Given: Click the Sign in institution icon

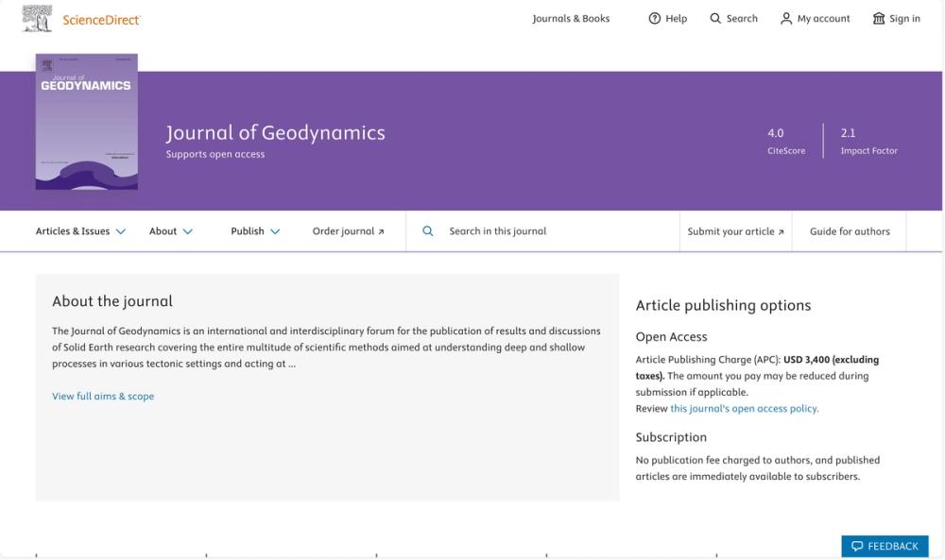Looking at the screenshot, I should pos(879,19).
